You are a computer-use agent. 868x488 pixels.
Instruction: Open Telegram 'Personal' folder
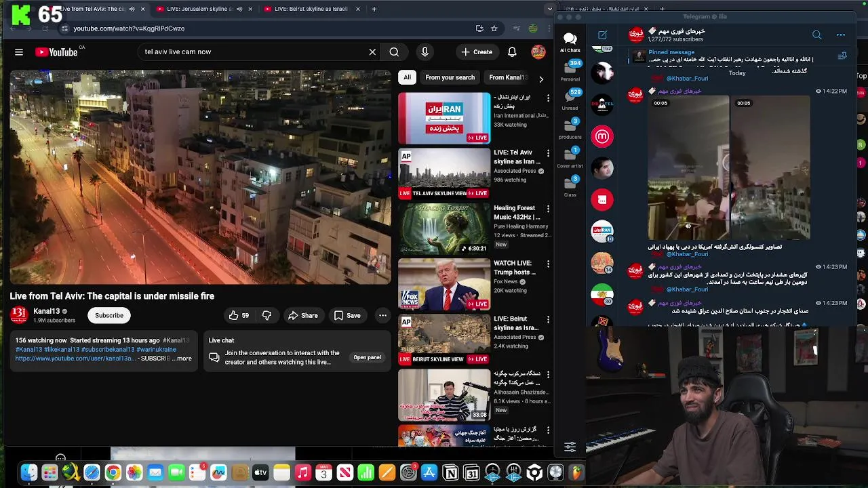point(570,70)
